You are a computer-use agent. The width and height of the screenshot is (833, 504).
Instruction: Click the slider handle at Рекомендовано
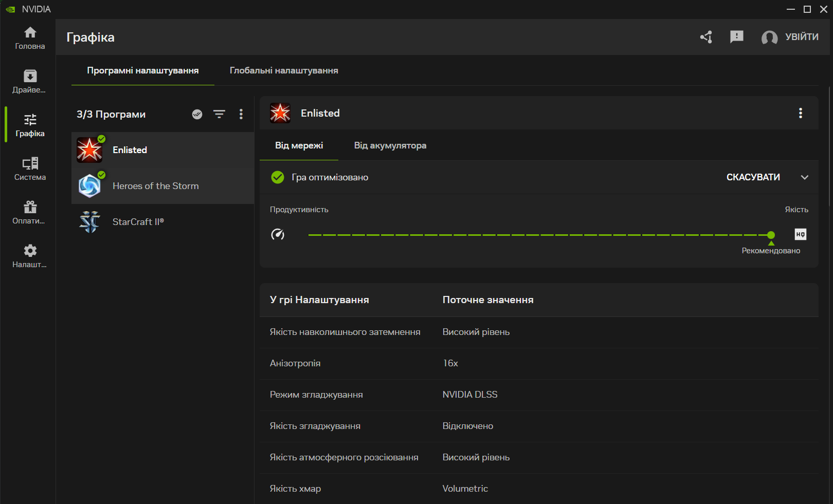tap(771, 235)
